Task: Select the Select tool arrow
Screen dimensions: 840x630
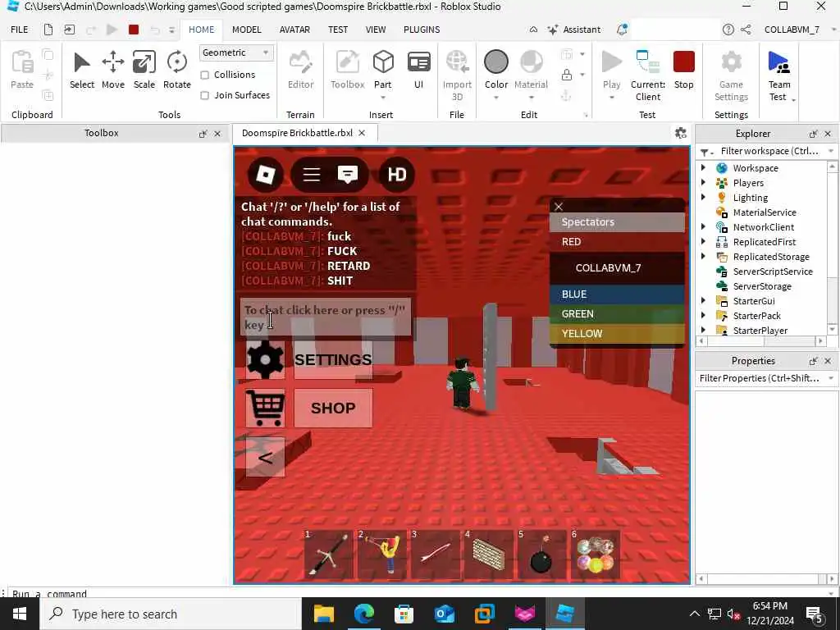Action: (x=81, y=70)
